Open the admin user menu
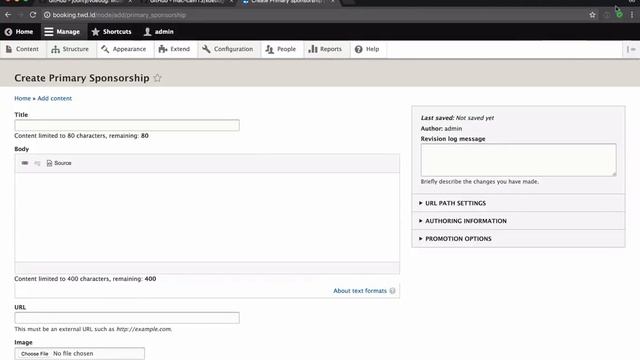 (x=158, y=31)
